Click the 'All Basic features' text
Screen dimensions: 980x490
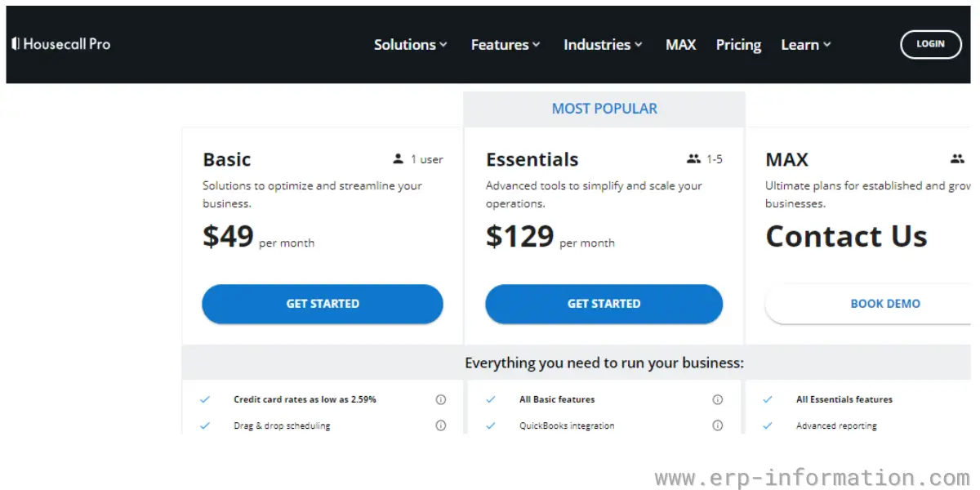coord(557,399)
